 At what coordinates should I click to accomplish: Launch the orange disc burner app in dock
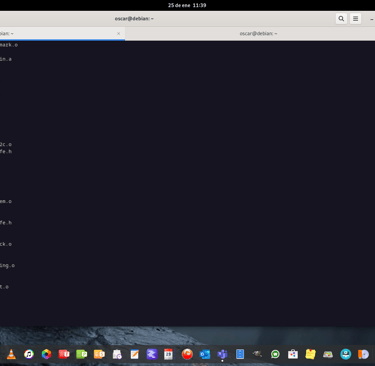pyautogui.click(x=363, y=354)
